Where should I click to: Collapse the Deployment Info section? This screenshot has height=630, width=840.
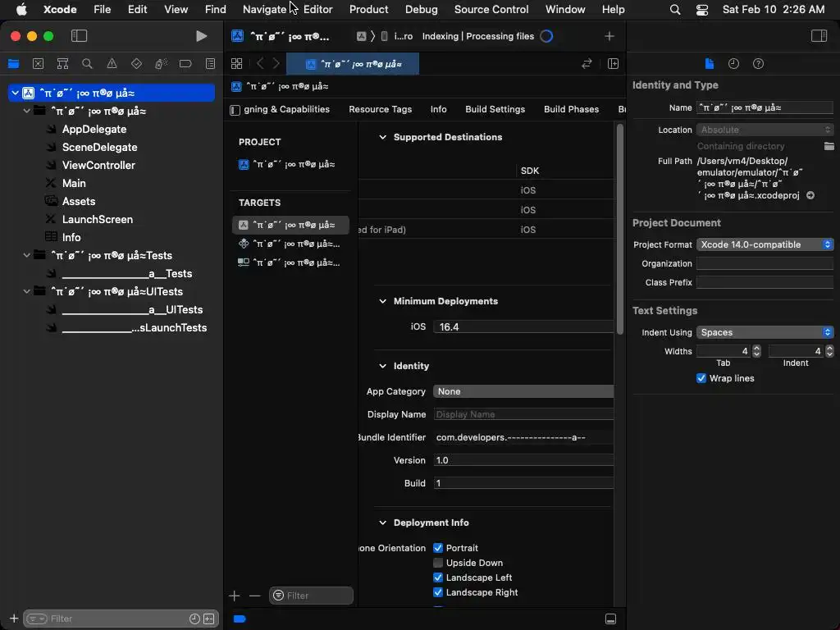(382, 523)
